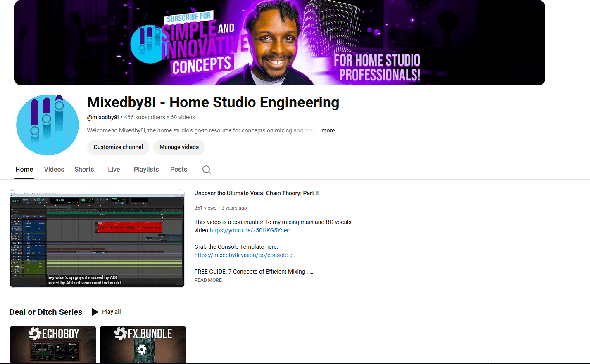
Task: Open the ECHOBOY video thumbnail
Action: 53,345
